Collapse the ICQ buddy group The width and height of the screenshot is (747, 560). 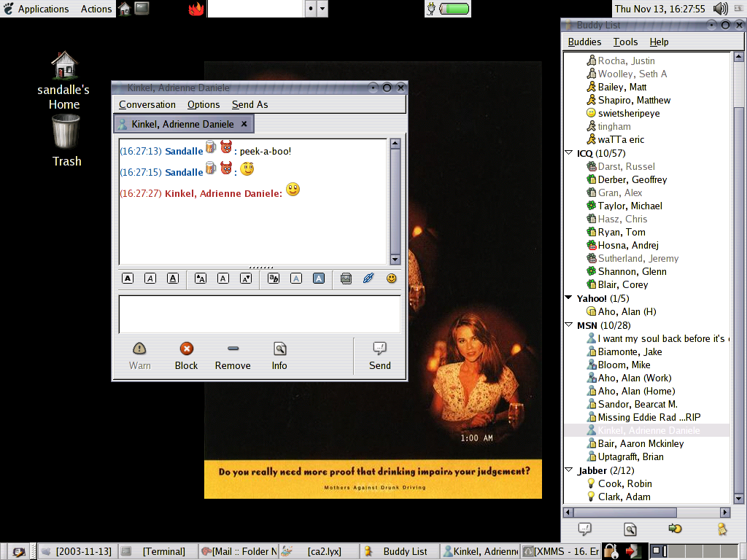coord(569,153)
